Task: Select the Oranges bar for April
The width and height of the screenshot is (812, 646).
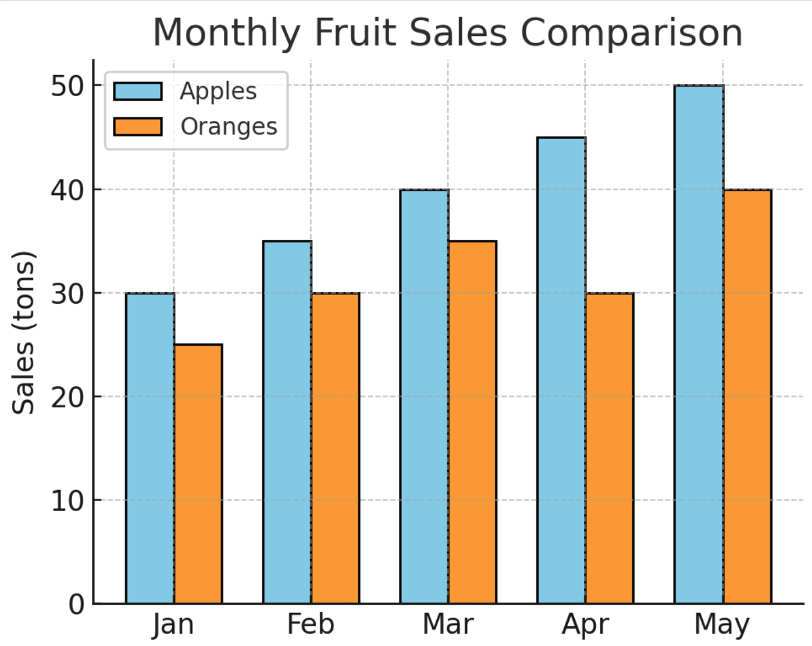Action: pos(610,448)
